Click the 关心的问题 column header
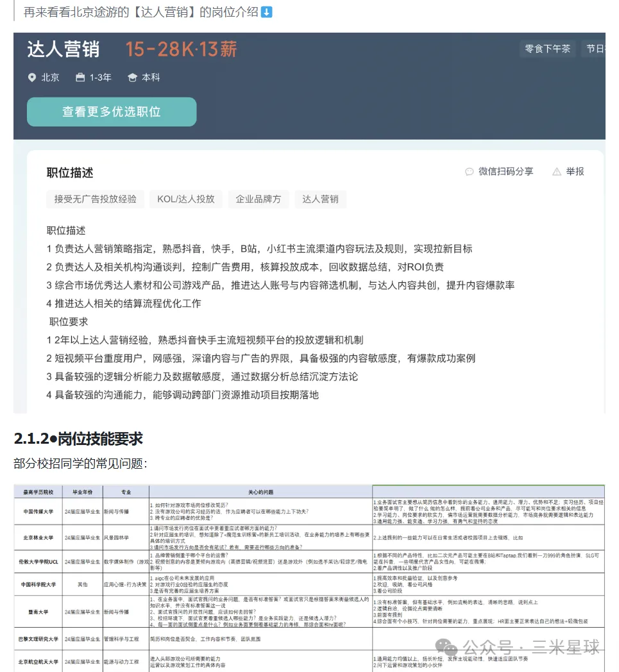 click(x=260, y=492)
